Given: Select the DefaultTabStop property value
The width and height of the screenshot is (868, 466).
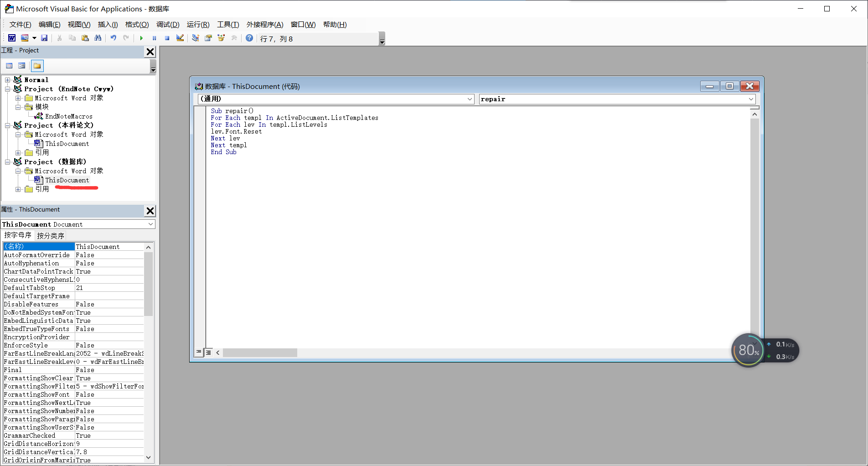Looking at the screenshot, I should coord(109,288).
